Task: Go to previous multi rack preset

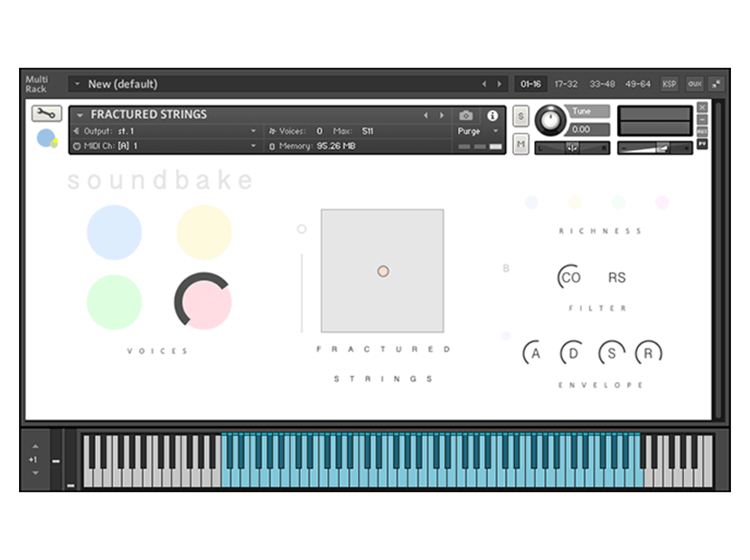Action: click(x=484, y=84)
